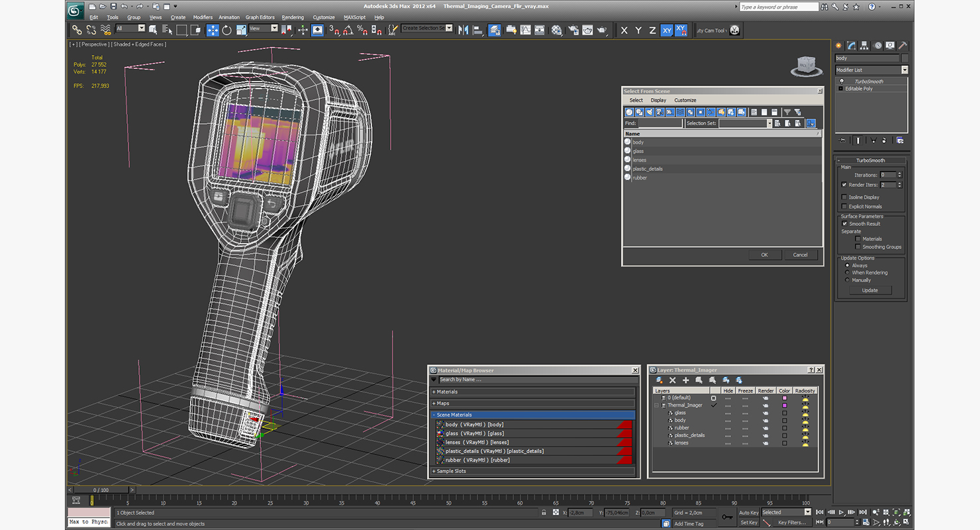Open the Graph Editors menu
The image size is (980, 530).
[260, 17]
